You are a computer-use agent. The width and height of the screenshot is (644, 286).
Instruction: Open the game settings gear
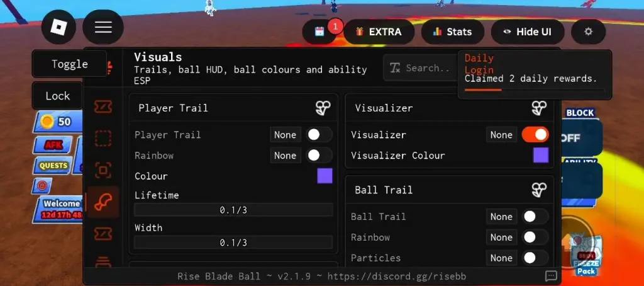[x=588, y=31]
